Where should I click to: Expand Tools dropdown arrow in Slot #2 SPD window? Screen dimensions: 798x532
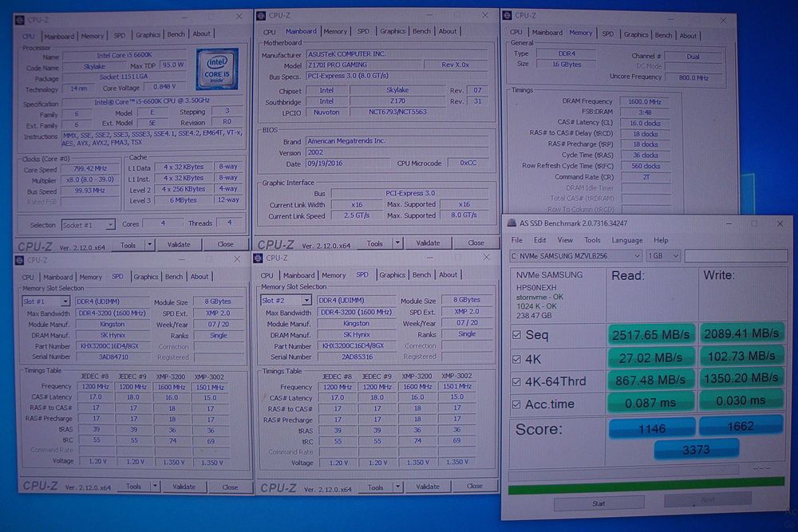coord(397,487)
